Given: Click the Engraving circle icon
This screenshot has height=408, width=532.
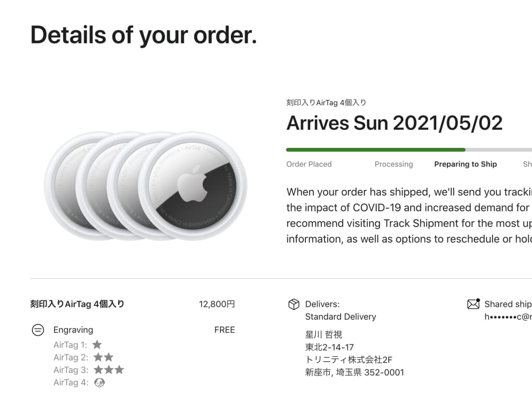Looking at the screenshot, I should (38, 330).
